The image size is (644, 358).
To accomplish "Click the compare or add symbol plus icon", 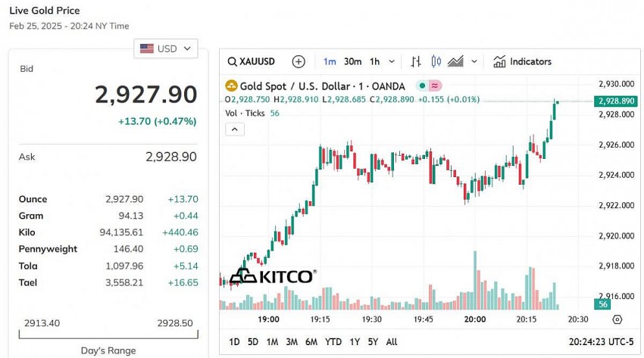I will [x=299, y=61].
